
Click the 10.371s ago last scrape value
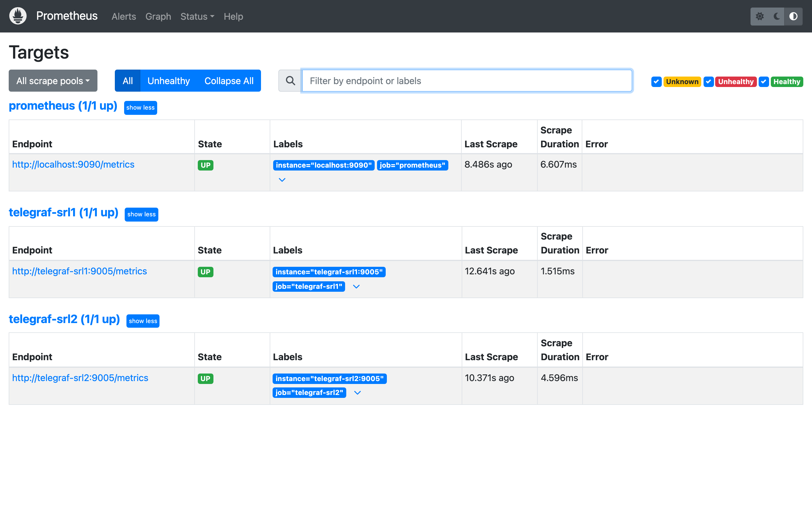tap(489, 378)
